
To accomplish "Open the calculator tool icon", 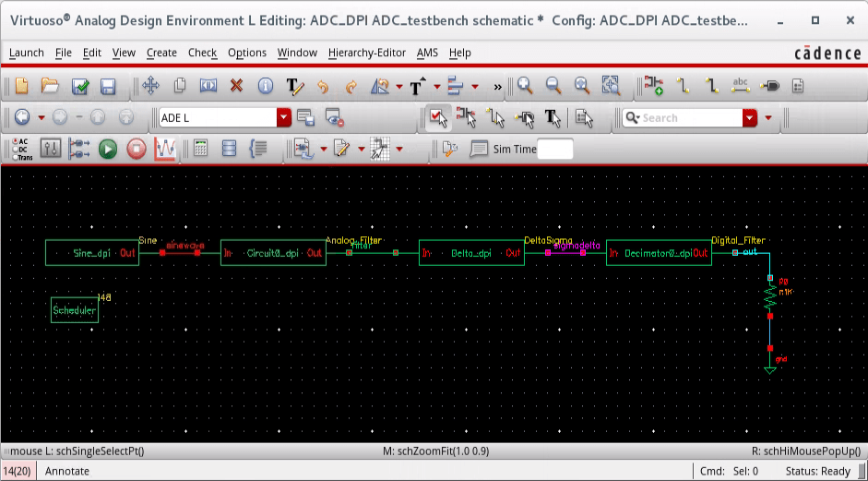I will 200,149.
